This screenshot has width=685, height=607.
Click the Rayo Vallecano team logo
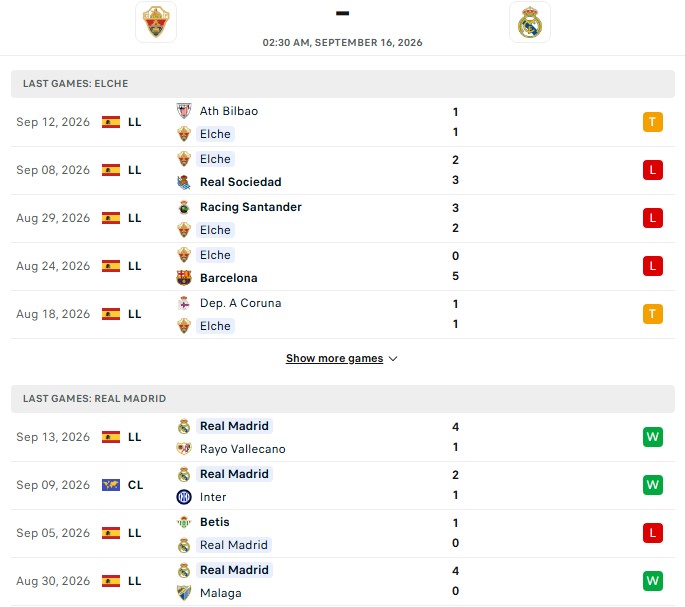(x=184, y=449)
